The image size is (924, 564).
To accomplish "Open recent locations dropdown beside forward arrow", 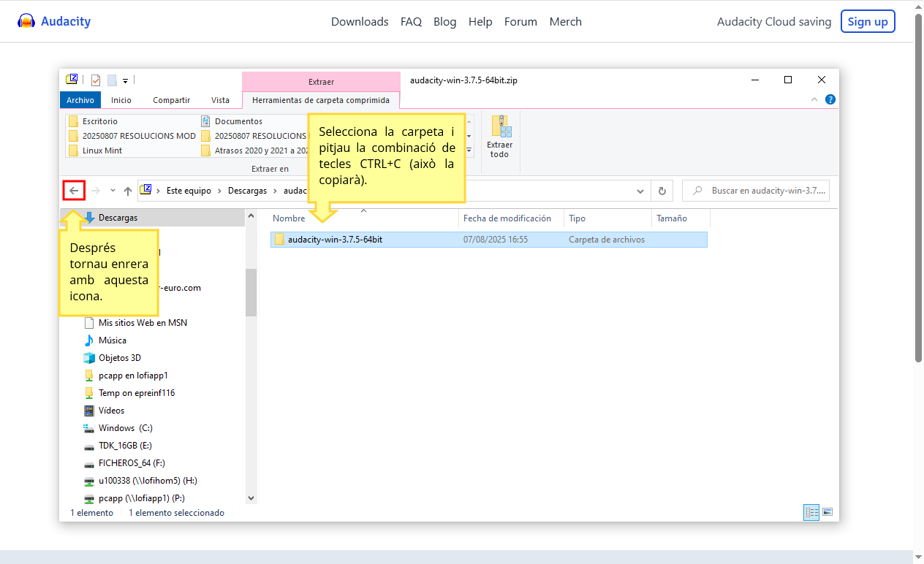I will [113, 191].
